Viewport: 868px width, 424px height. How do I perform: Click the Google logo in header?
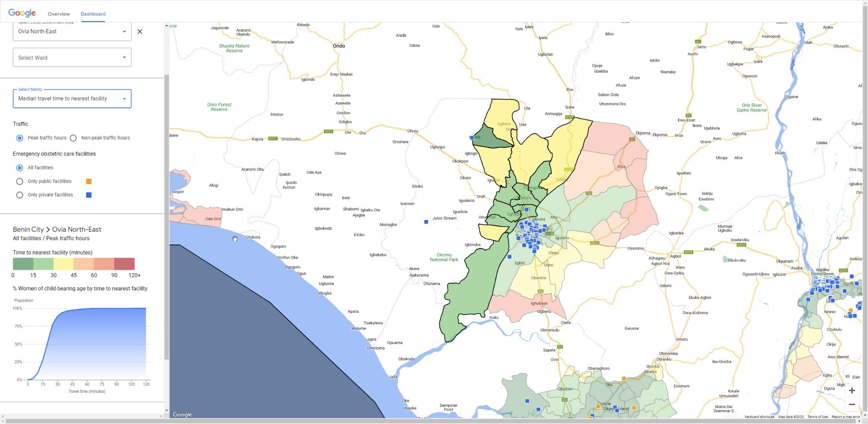pyautogui.click(x=22, y=13)
